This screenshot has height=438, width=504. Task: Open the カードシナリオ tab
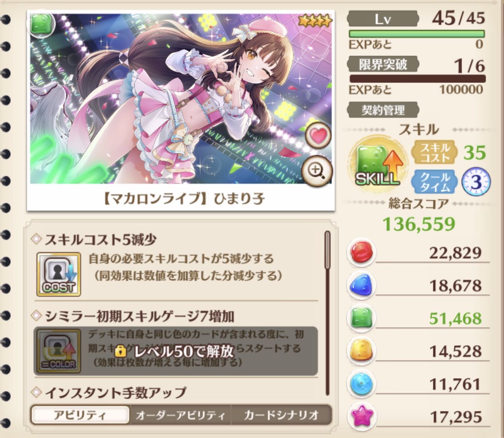tap(282, 415)
